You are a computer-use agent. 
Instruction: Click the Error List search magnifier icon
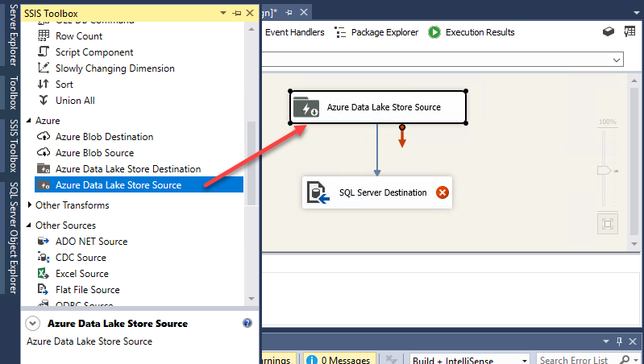coord(625,360)
